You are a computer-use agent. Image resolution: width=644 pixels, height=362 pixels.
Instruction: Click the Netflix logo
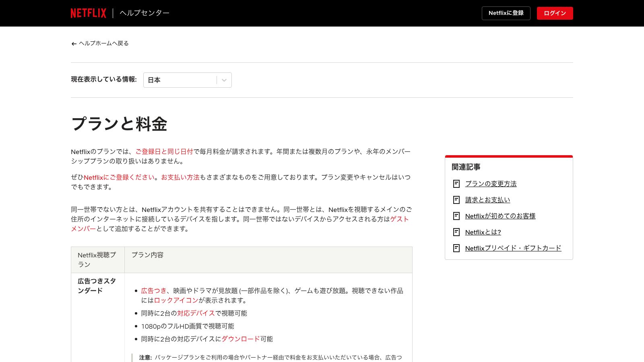89,13
